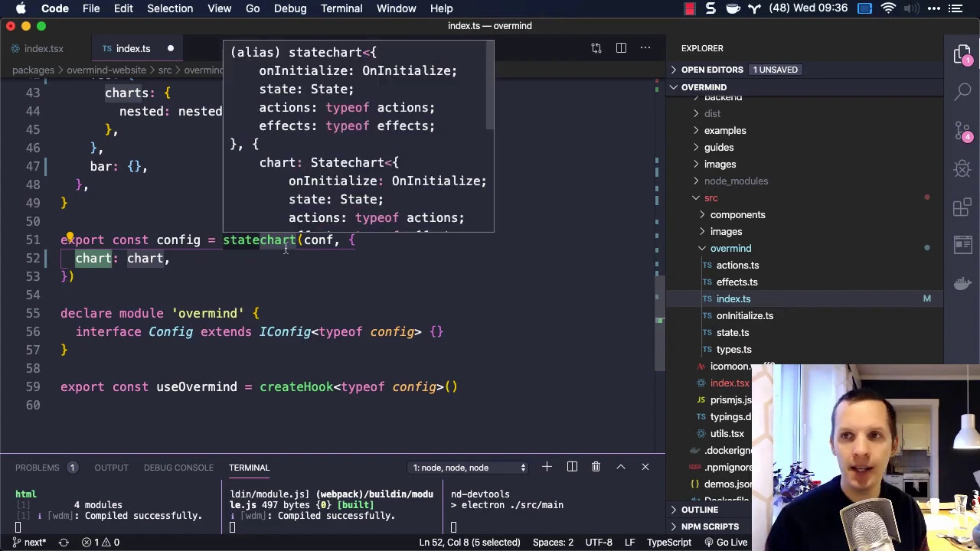Add a new terminal with plus icon

(x=547, y=467)
